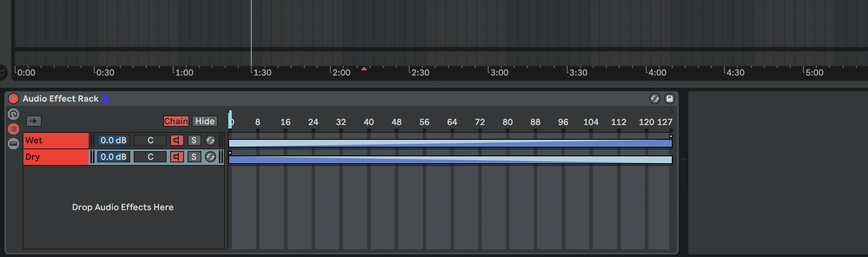868x257 pixels.
Task: Solo the Dry chain
Action: 194,157
